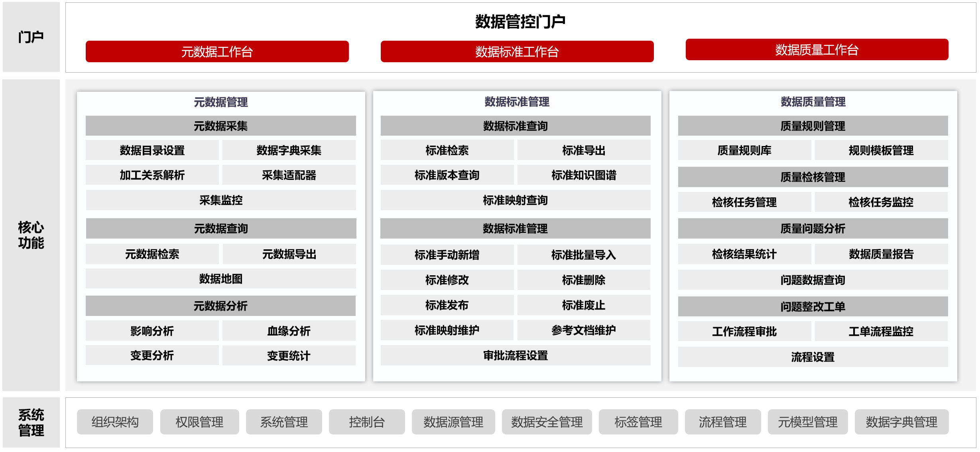Click the 采集监控 cell

point(221,200)
